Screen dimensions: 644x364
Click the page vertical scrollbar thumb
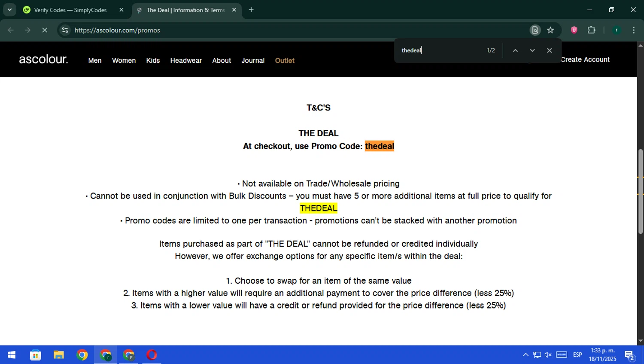(641, 191)
